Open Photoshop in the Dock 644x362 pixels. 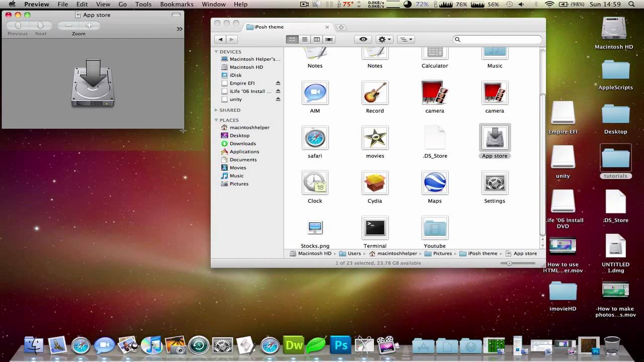341,345
